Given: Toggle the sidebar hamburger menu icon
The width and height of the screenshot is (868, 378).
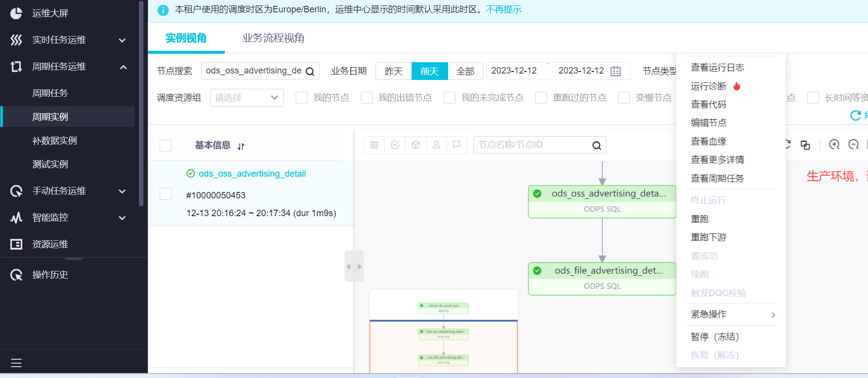Looking at the screenshot, I should [16, 363].
